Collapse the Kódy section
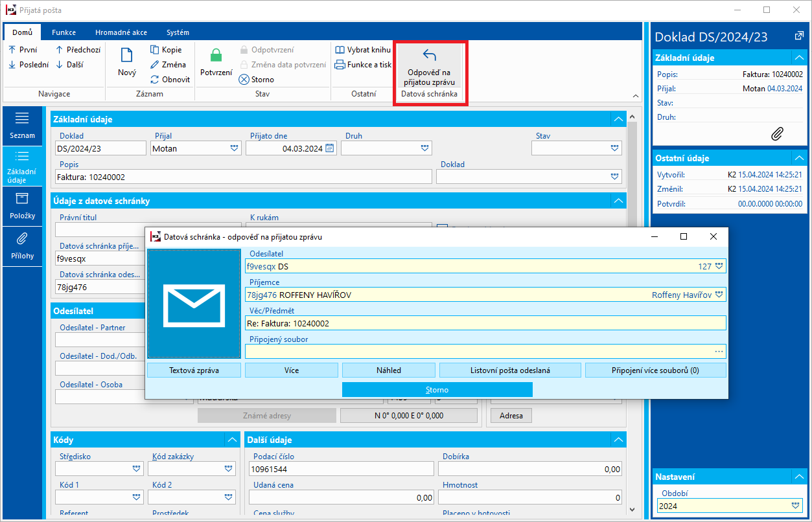The width and height of the screenshot is (812, 522). [232, 440]
